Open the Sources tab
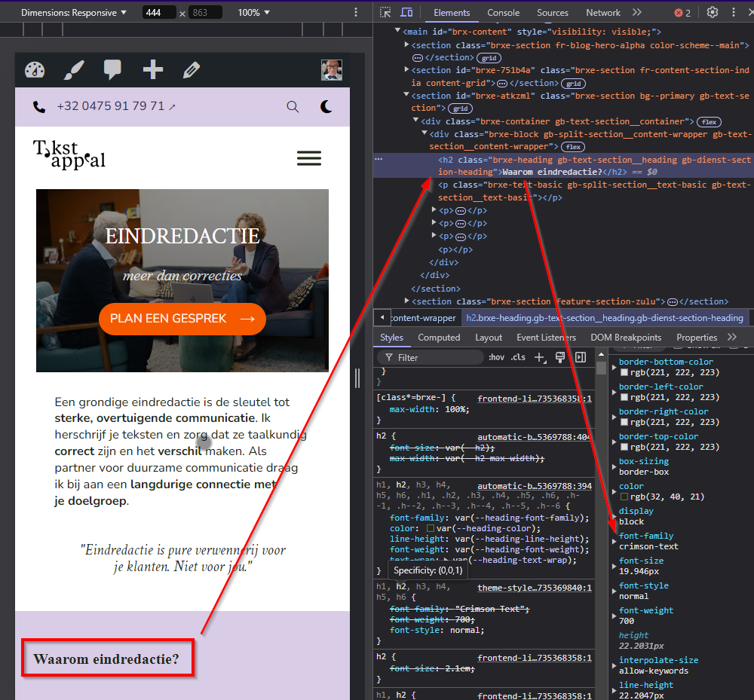Image resolution: width=754 pixels, height=700 pixels. coord(553,13)
